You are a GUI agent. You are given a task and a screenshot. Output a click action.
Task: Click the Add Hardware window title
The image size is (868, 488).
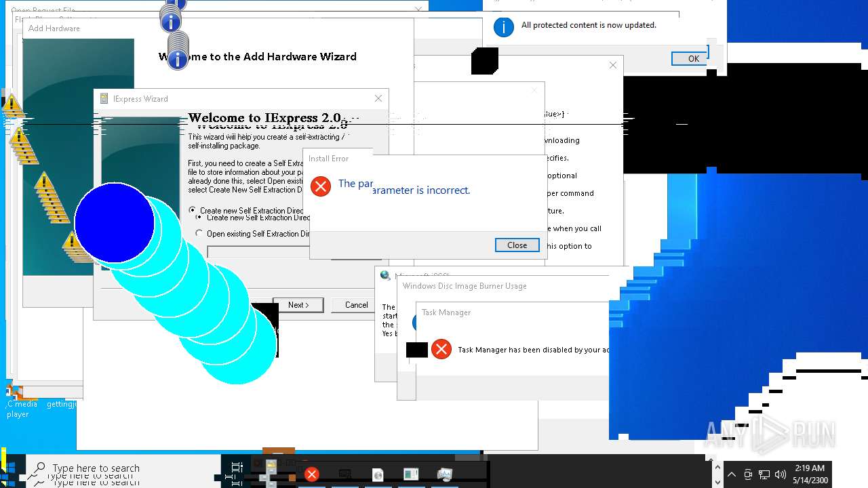point(54,28)
